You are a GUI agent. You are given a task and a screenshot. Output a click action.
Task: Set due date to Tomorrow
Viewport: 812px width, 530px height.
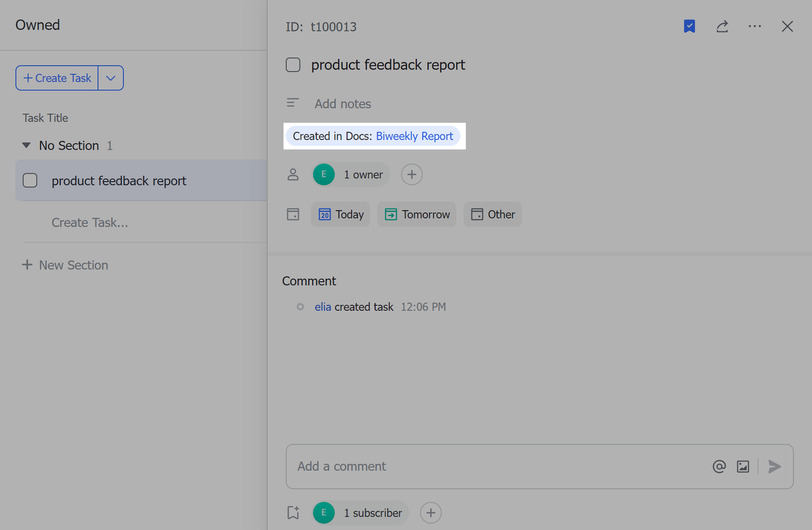tap(417, 214)
